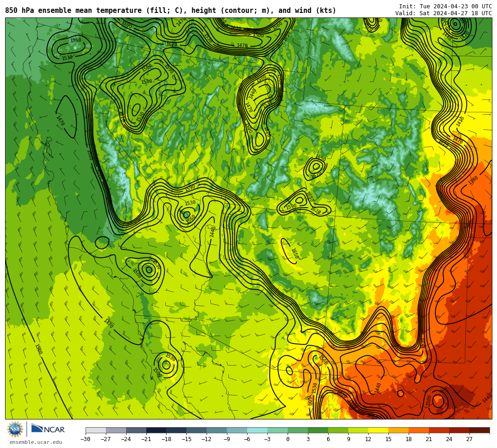The image size is (497, 448).
Task: Click the lightest gray colorbar swatch near -30
Action: (96, 430)
